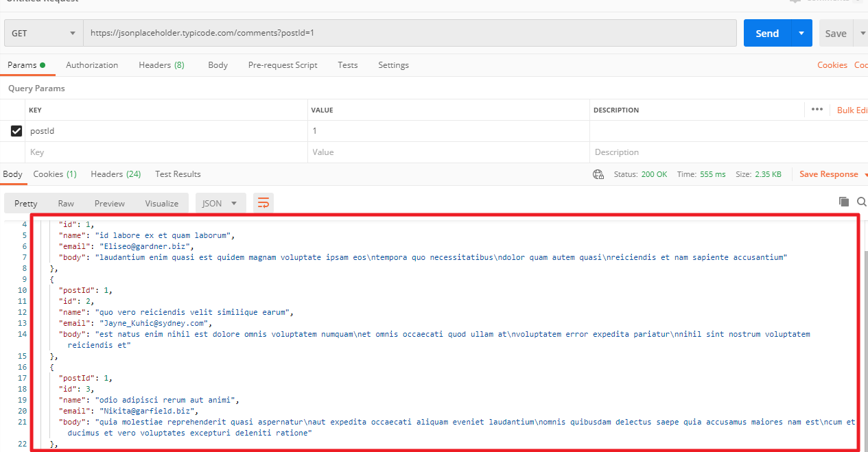Select the Pretty view mode

[26, 203]
